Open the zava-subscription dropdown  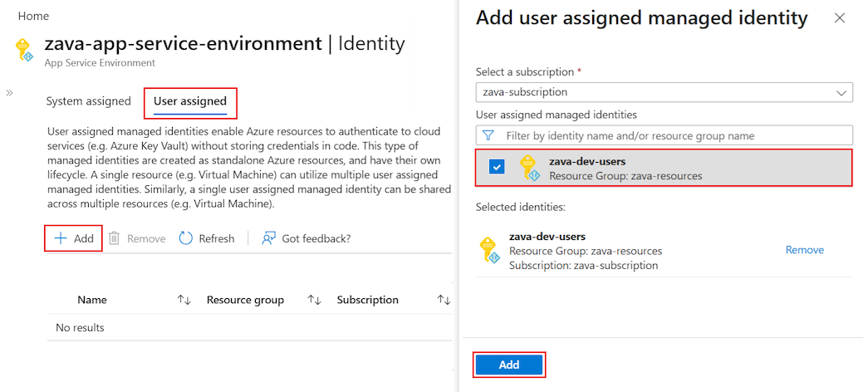click(x=664, y=92)
